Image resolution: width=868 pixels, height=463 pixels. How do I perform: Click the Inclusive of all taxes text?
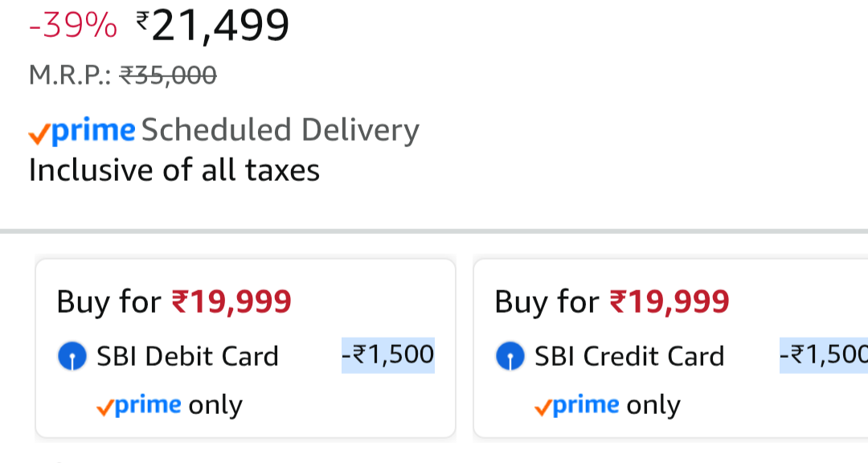click(x=174, y=170)
